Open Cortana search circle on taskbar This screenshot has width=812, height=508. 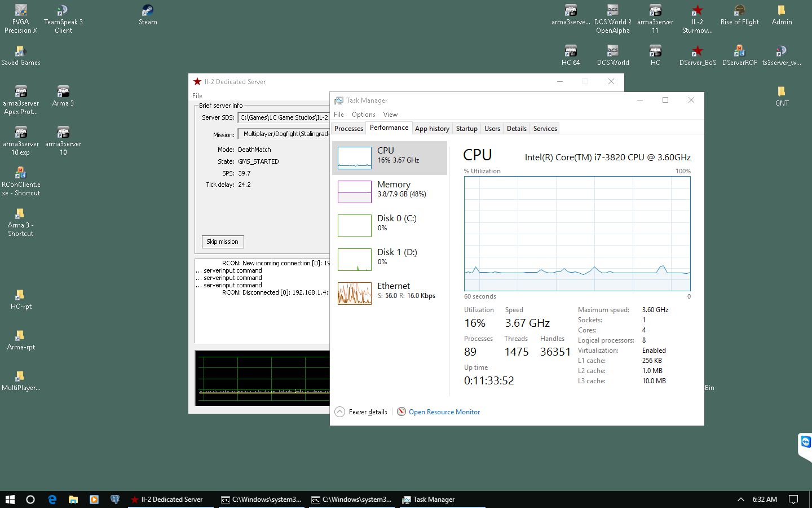(30, 500)
